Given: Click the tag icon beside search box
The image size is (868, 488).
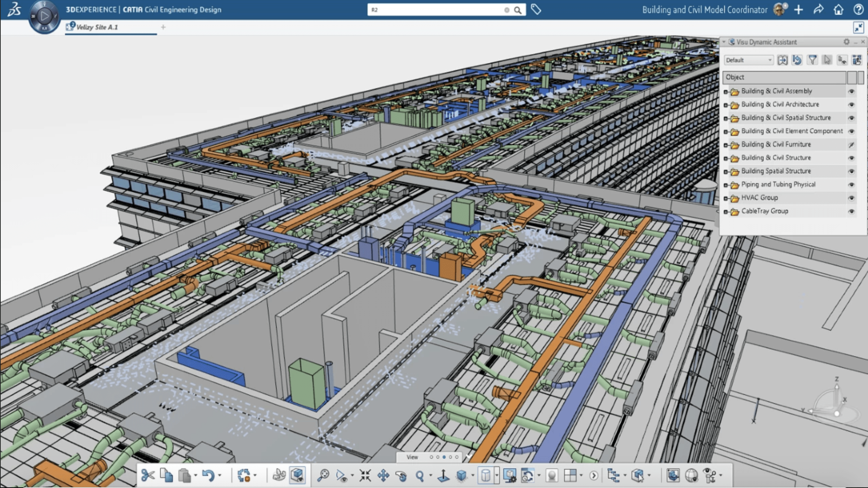Looking at the screenshot, I should (x=536, y=10).
